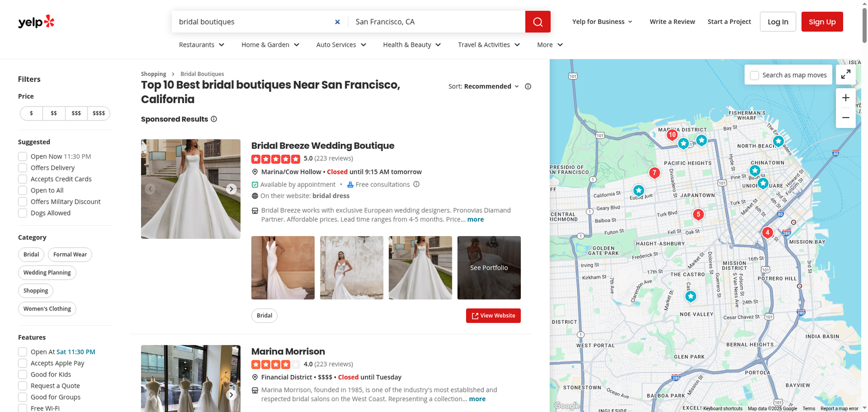
Task: Select the $ price filter
Action: tap(31, 113)
